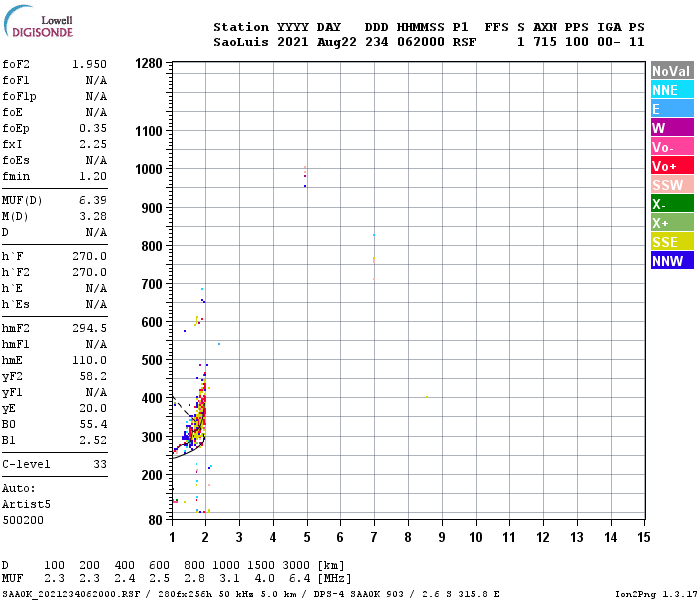Click the Artist5 auto-scaling label

point(26,504)
